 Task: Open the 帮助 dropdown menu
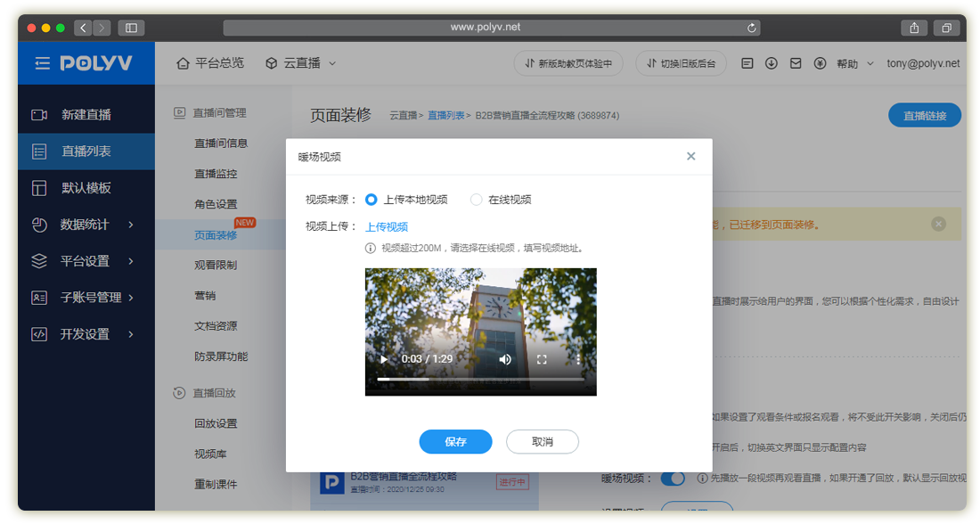pos(854,63)
